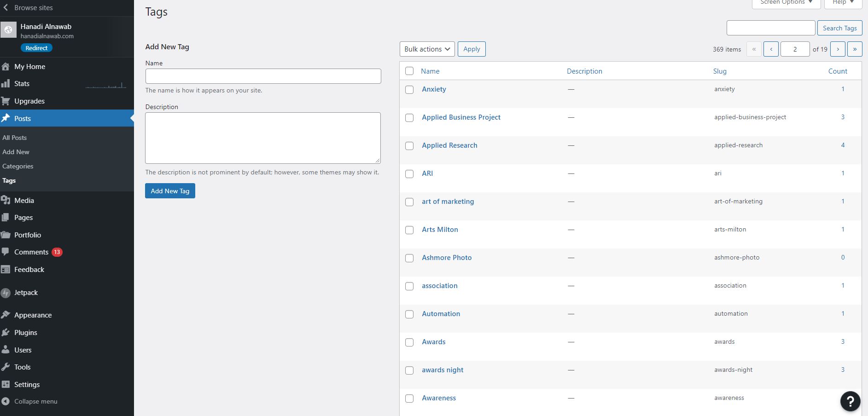The width and height of the screenshot is (868, 416).
Task: Open the Applied Business Project tag link
Action: coord(461,117)
